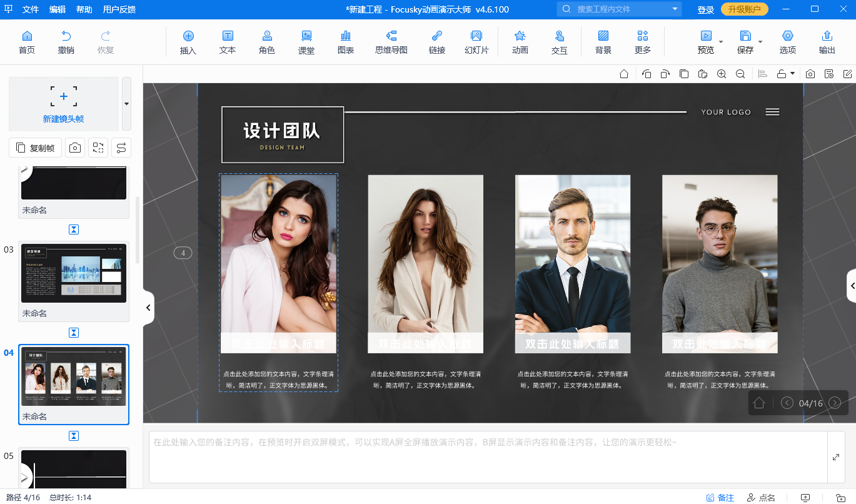Toggle the canvas lock icon
Viewport: 856px width, 504px height.
click(782, 74)
